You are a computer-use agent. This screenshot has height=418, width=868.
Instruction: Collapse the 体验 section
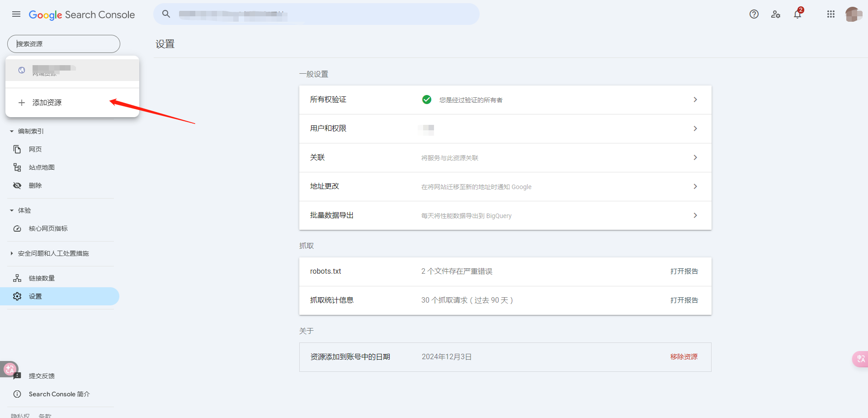12,210
